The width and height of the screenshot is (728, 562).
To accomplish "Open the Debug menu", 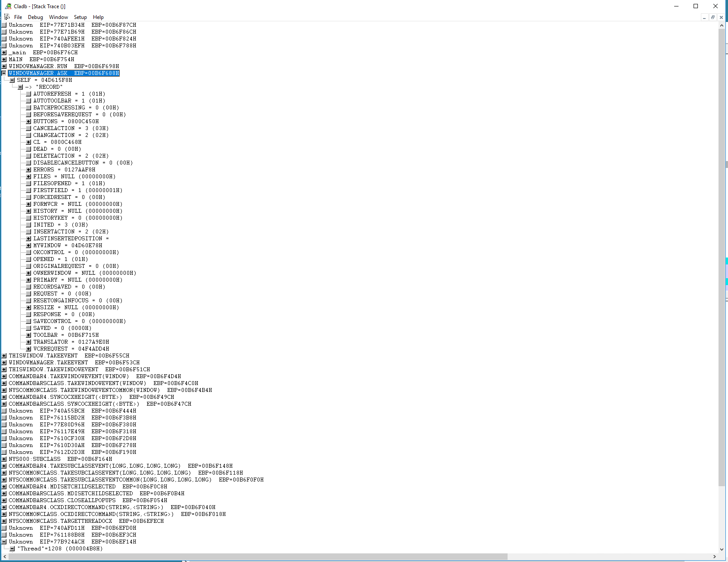I will pos(35,17).
